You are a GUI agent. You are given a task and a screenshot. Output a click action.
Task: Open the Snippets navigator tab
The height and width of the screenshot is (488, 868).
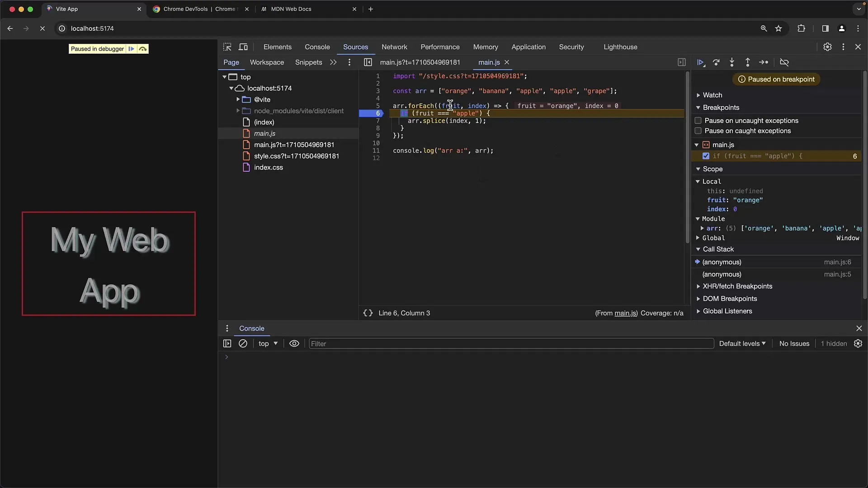click(308, 62)
